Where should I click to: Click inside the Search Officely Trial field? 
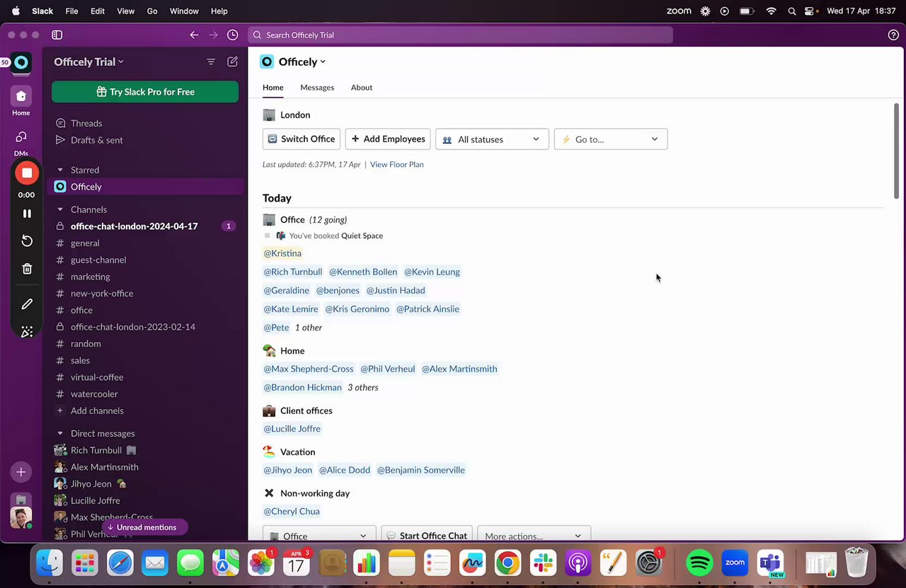pos(460,35)
